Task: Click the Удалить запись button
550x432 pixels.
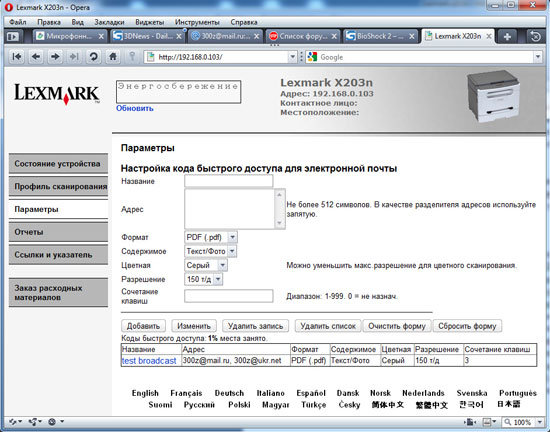Action: pos(255,326)
